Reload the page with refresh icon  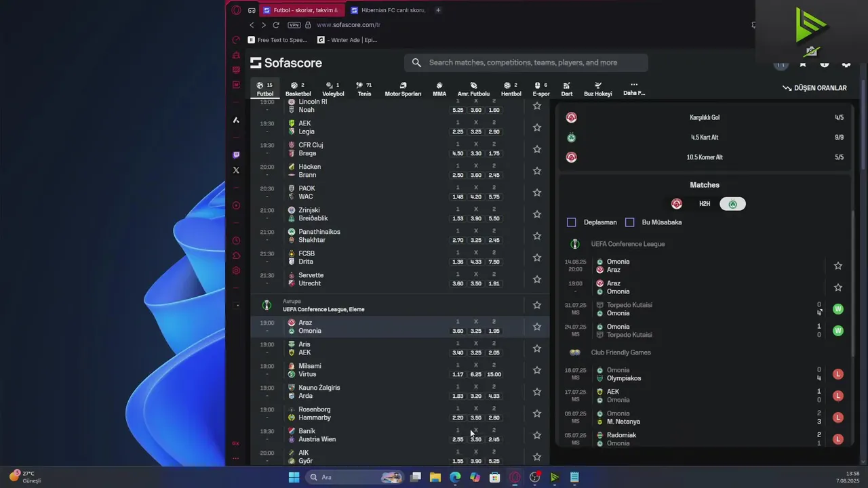pyautogui.click(x=276, y=25)
